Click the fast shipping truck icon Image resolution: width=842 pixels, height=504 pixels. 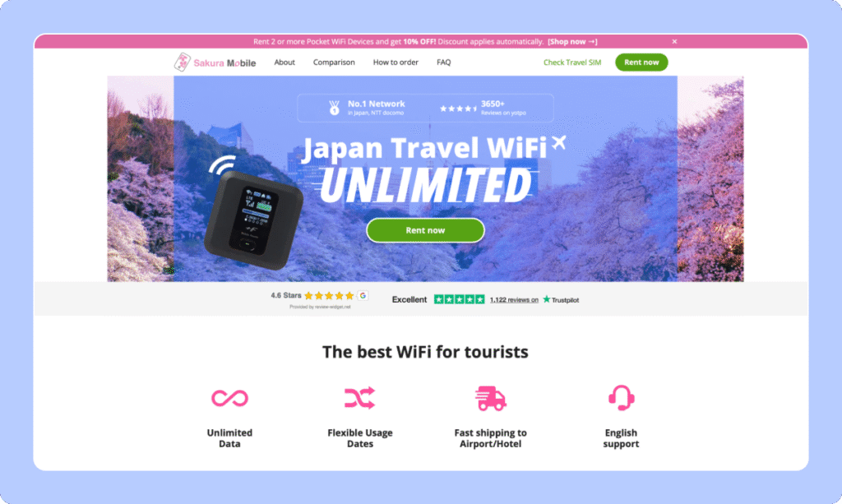[490, 398]
